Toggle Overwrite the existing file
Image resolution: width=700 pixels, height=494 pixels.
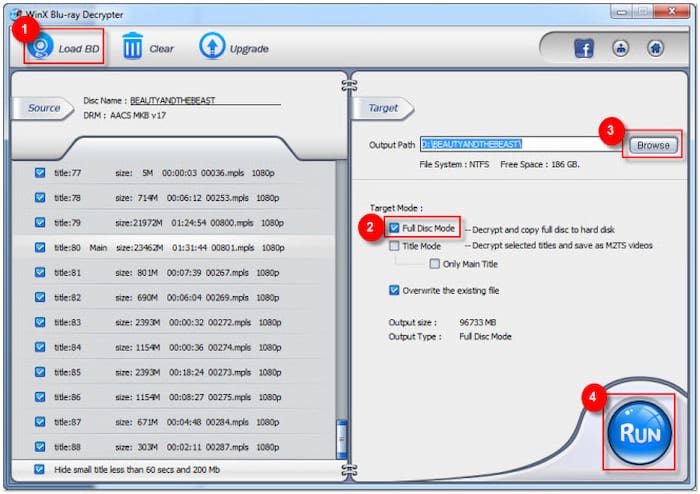(x=394, y=291)
